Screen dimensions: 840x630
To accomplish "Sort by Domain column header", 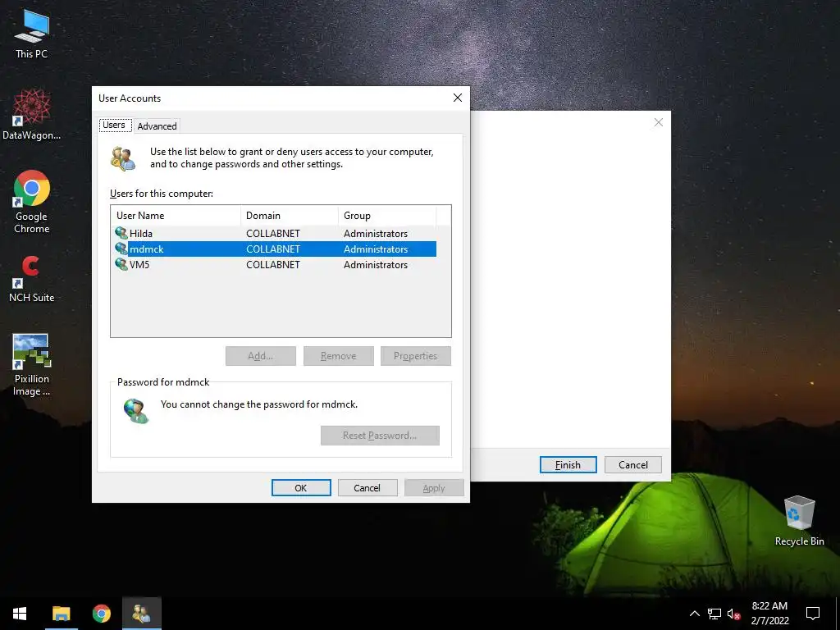I will click(290, 216).
